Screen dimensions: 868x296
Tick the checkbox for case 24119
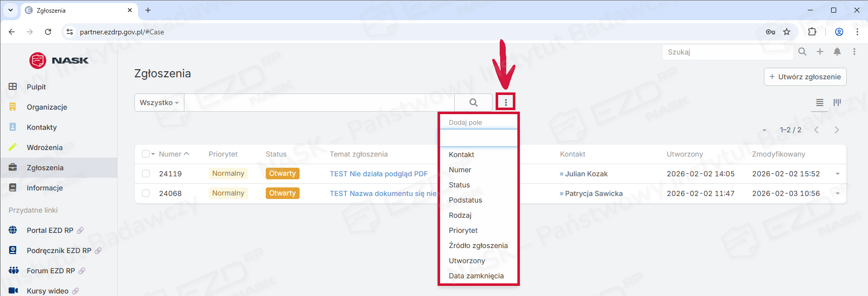click(x=146, y=174)
